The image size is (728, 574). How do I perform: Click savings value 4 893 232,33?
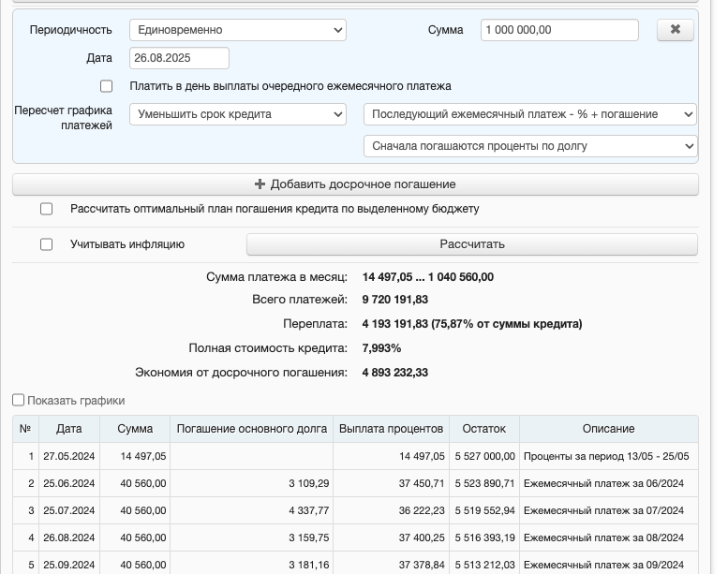coord(395,373)
